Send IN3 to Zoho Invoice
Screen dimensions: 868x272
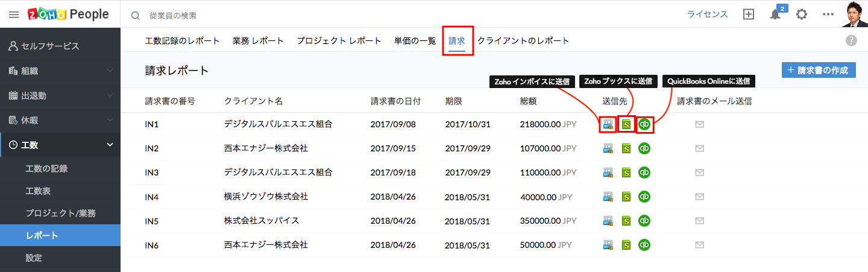click(x=608, y=172)
